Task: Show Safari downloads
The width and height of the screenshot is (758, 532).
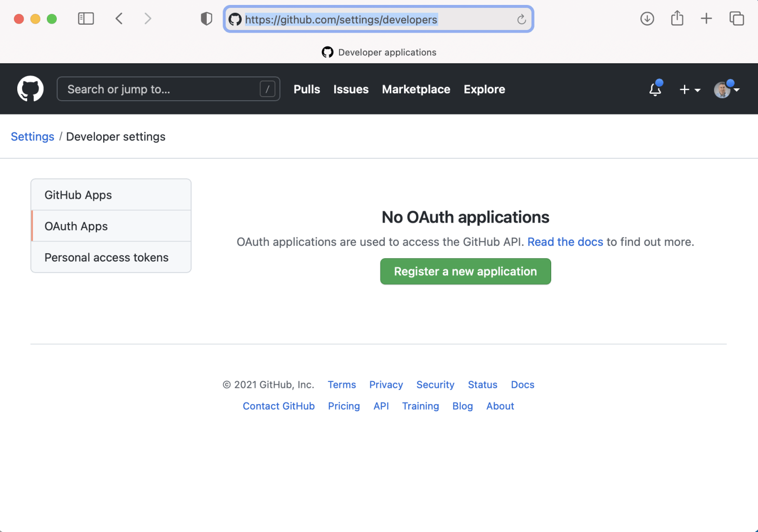Action: click(x=647, y=19)
